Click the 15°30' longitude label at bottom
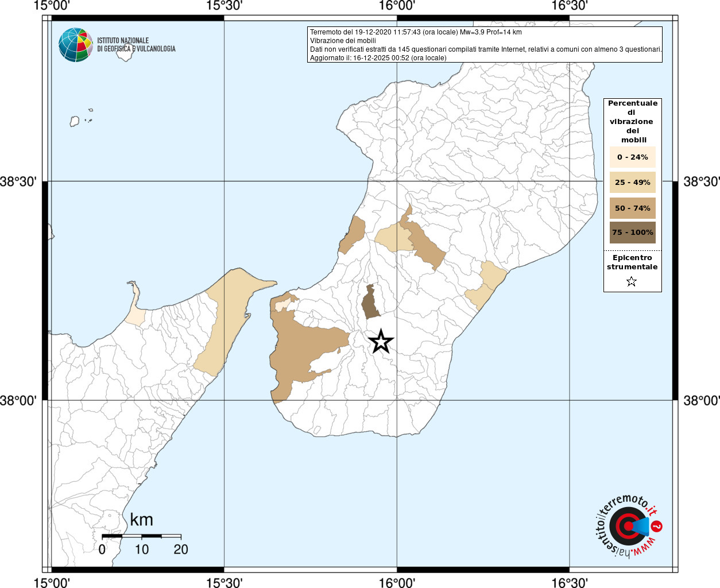Image resolution: width=720 pixels, height=588 pixels. pyautogui.click(x=224, y=583)
